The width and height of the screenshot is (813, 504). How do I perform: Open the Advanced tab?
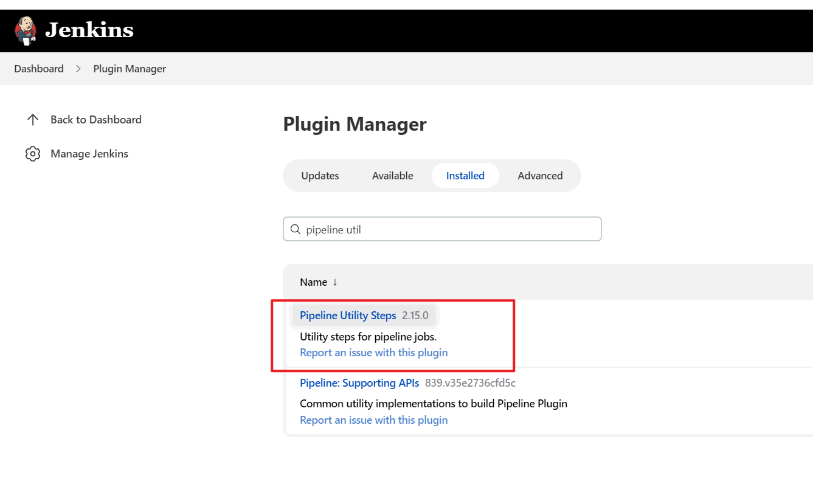click(x=540, y=176)
